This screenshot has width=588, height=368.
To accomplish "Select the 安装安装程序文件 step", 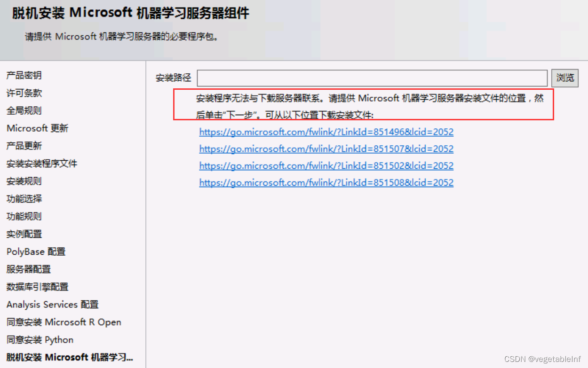I will click(x=42, y=164).
